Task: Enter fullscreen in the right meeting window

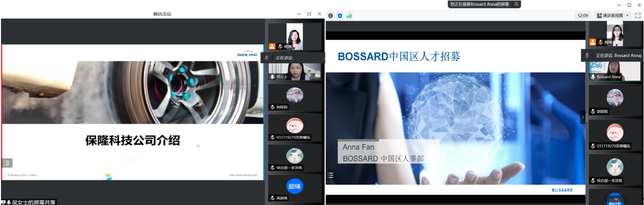Action: click(x=638, y=15)
